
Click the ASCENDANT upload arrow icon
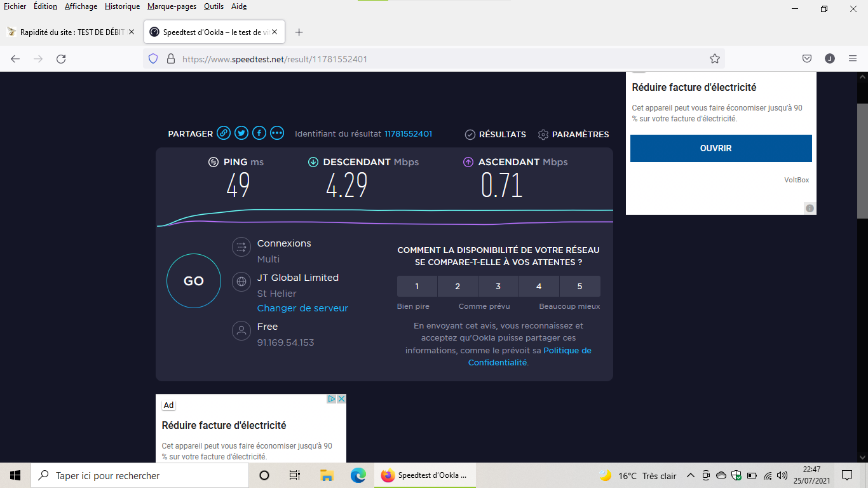click(x=468, y=162)
